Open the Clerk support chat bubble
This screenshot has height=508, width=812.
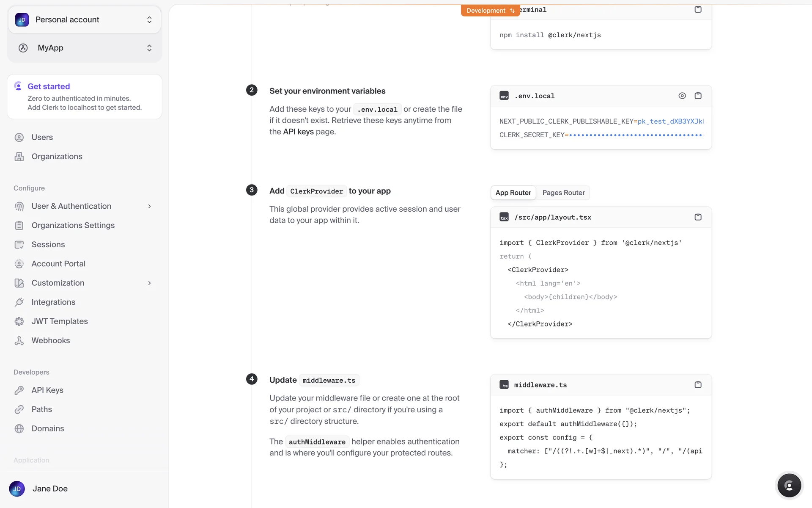pyautogui.click(x=789, y=485)
